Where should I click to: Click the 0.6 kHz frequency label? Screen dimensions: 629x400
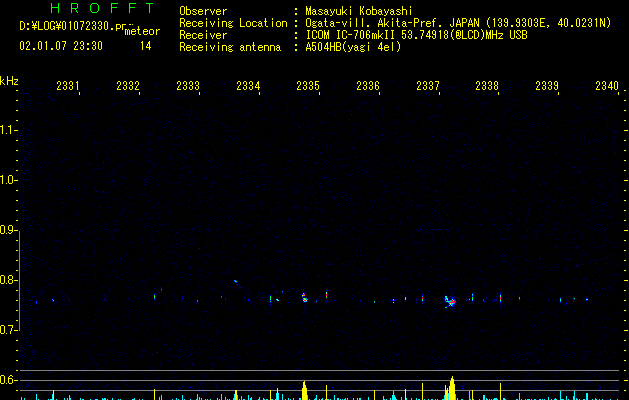coord(9,380)
